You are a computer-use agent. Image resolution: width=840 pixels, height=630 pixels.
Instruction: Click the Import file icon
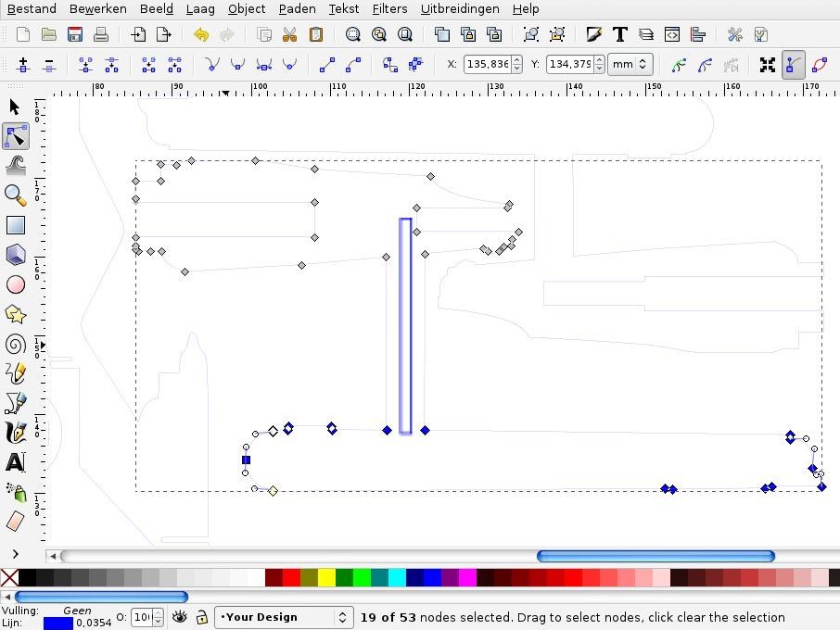coord(138,35)
